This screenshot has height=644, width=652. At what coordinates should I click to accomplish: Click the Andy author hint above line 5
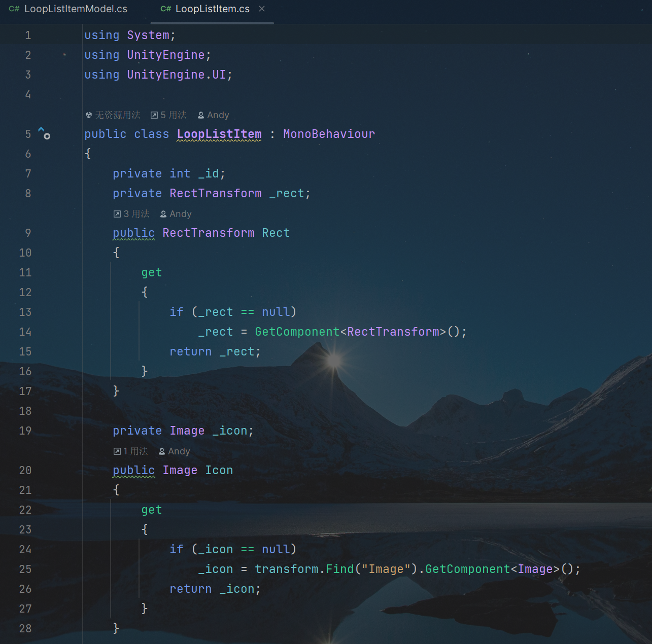click(213, 115)
